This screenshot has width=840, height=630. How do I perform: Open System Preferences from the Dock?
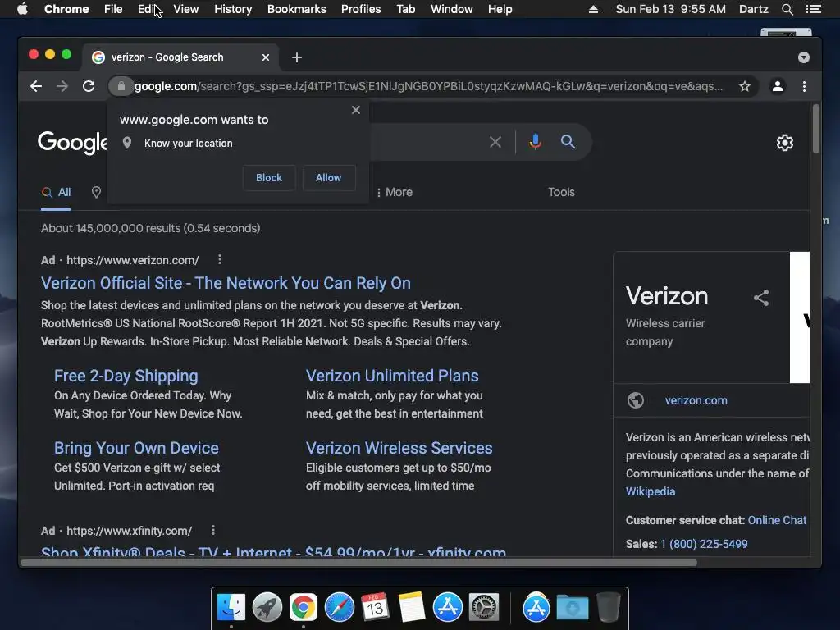[x=484, y=608]
